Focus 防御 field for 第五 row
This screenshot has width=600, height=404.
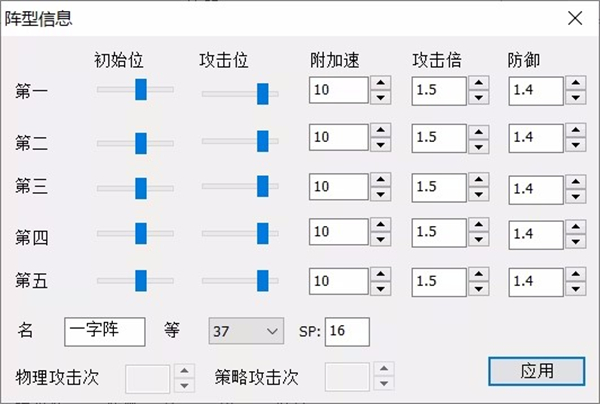click(x=536, y=282)
